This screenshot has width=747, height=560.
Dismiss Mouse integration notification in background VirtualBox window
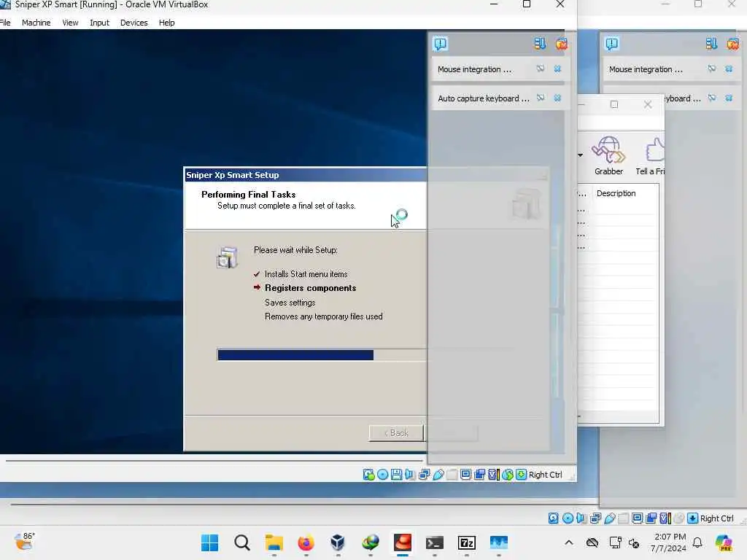729,69
